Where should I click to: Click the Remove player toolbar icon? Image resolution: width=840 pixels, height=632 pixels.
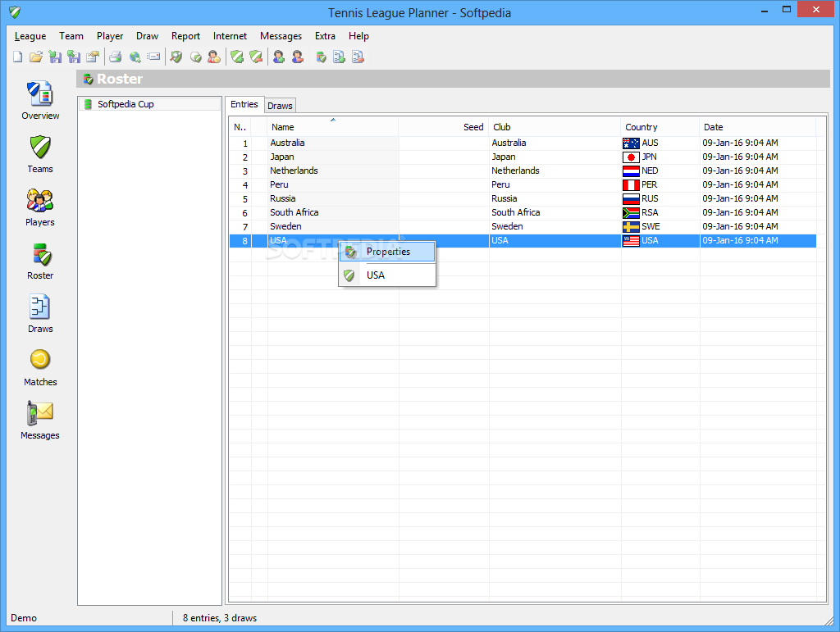click(x=298, y=57)
